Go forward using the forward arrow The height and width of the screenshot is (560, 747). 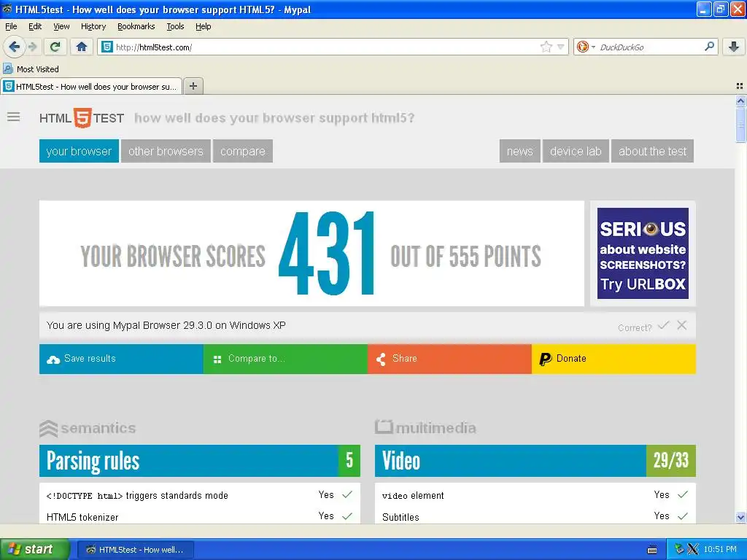(32, 47)
